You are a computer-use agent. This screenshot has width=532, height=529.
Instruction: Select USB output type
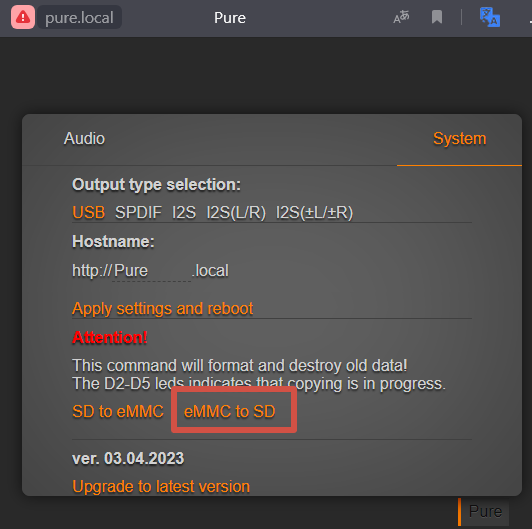[x=89, y=213]
